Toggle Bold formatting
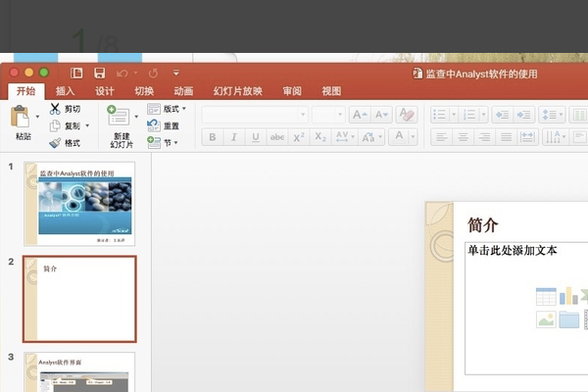588x392 pixels. [x=213, y=137]
